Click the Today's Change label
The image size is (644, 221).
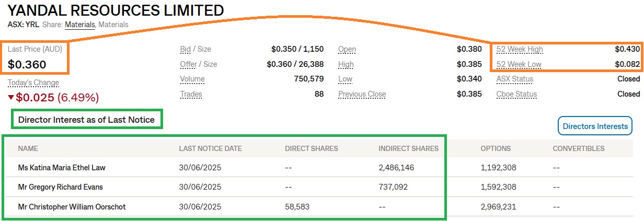(x=33, y=83)
